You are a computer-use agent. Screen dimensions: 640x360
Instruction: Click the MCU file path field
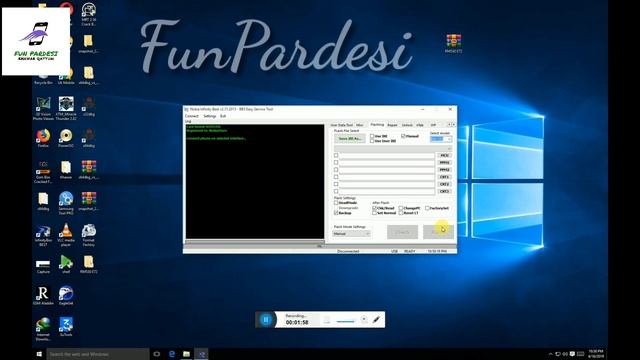(387, 156)
